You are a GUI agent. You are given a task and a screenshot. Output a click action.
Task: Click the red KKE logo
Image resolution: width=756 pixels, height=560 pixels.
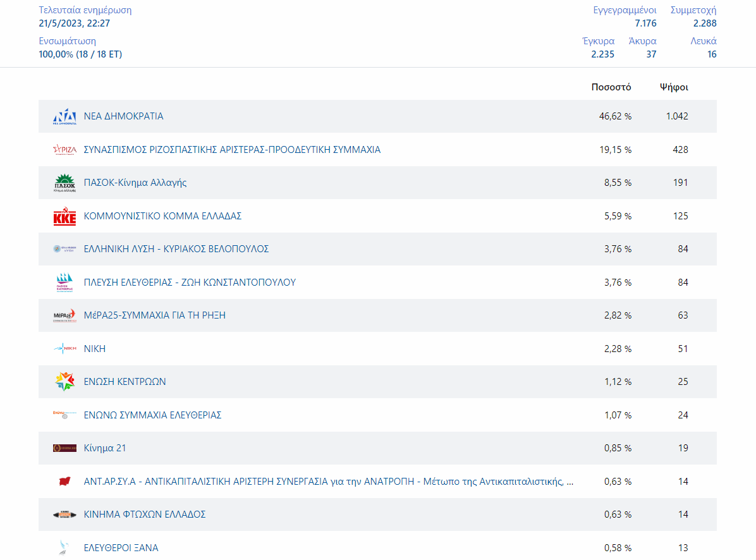coord(64,217)
